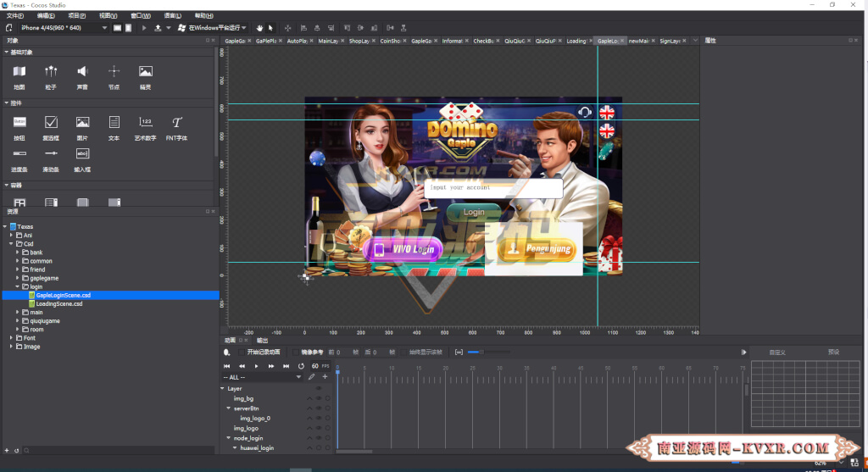The width and height of the screenshot is (868, 472).
Task: Select the sprite (精灵) object icon
Action: pyautogui.click(x=145, y=77)
